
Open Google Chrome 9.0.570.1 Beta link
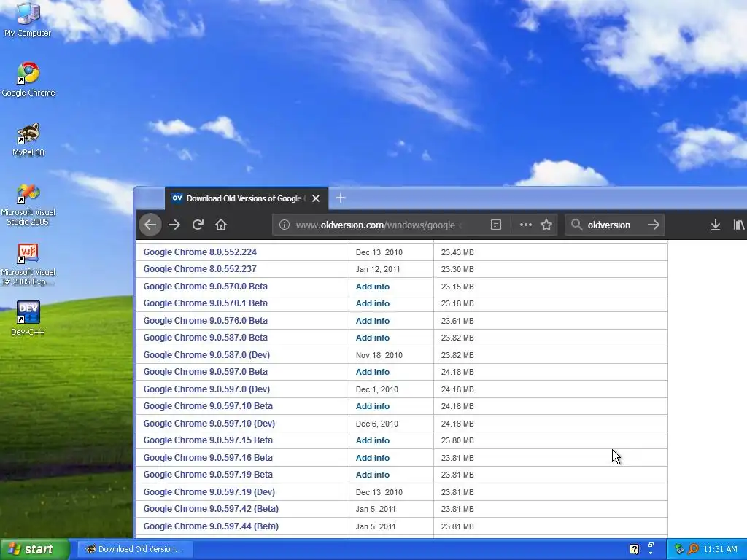tap(205, 303)
